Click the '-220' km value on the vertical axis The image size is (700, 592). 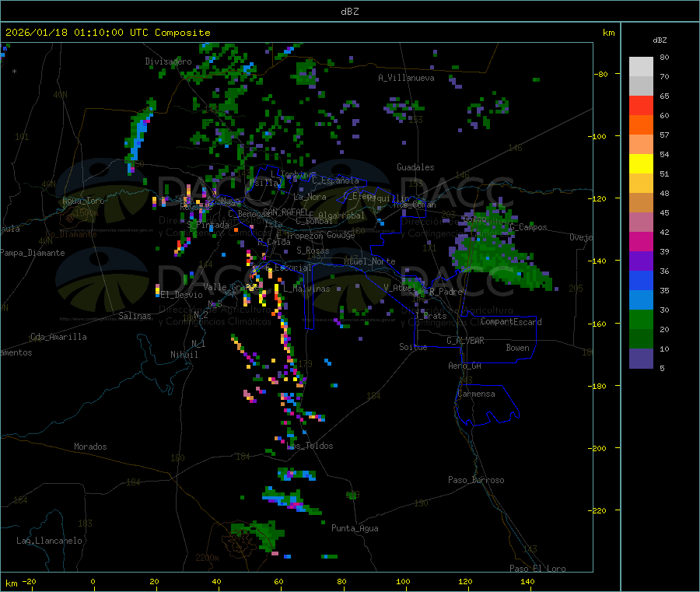(597, 511)
